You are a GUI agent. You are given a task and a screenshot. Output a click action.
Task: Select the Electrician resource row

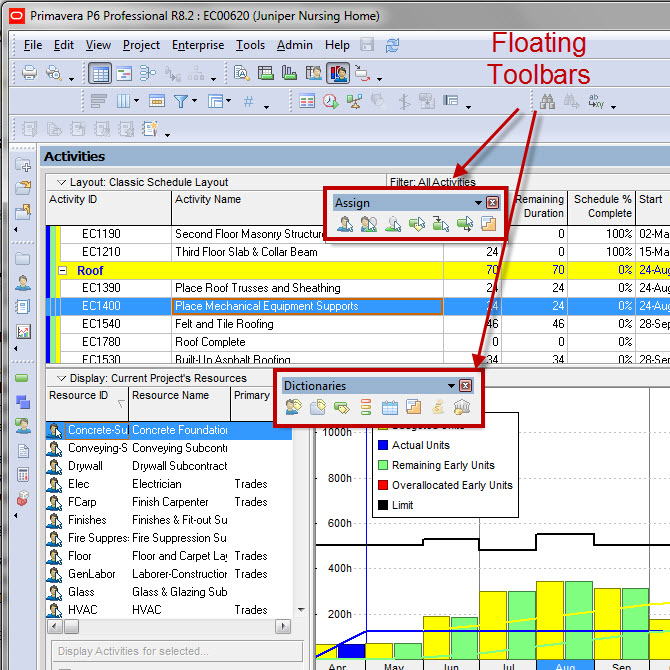(x=169, y=484)
